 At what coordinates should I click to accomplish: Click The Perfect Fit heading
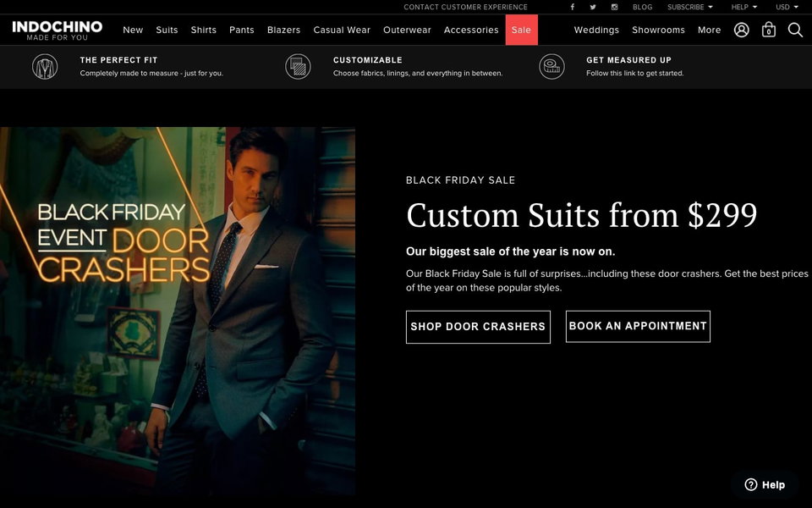click(118, 60)
